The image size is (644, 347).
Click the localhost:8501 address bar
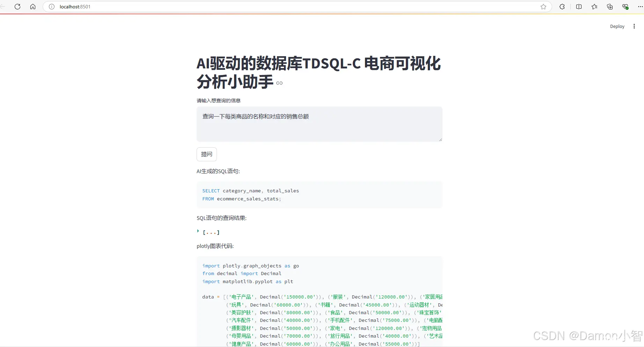[x=297, y=7]
